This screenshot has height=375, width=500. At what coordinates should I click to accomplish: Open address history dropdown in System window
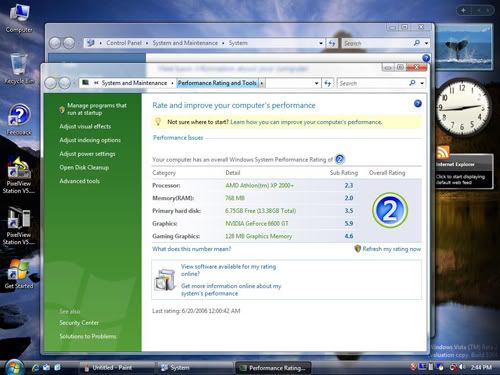[321, 43]
